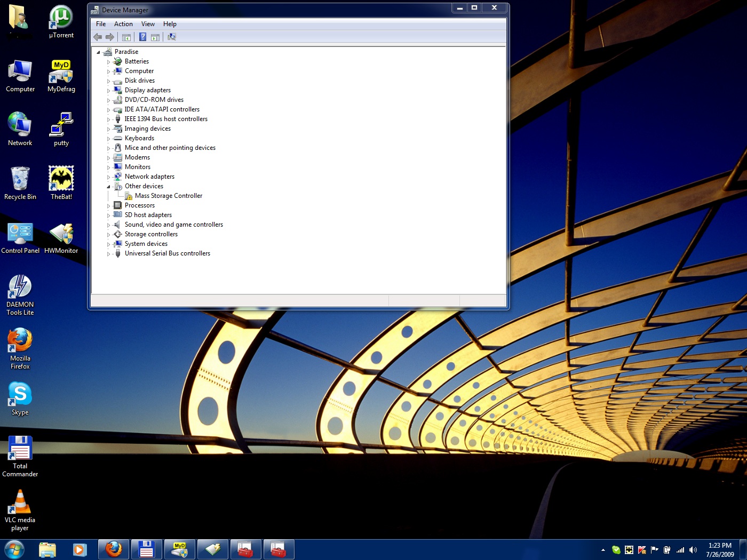The image size is (747, 560).
Task: Click the network signal tray icon
Action: coord(680,550)
